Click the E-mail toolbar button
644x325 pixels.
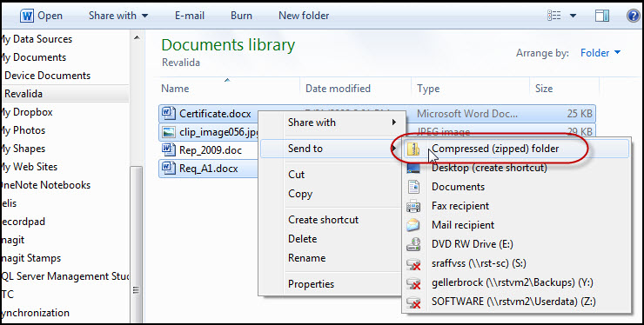(x=190, y=16)
